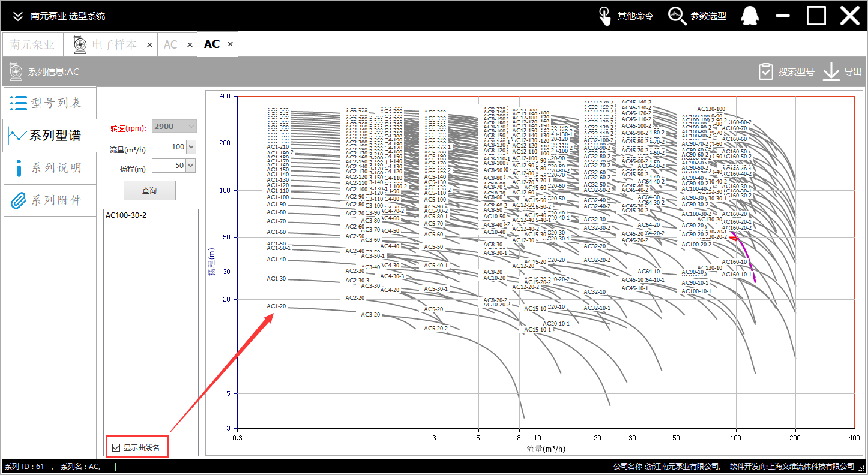Click the info icon beside 系列说明
Image resolution: width=868 pixels, height=475 pixels.
[x=19, y=168]
